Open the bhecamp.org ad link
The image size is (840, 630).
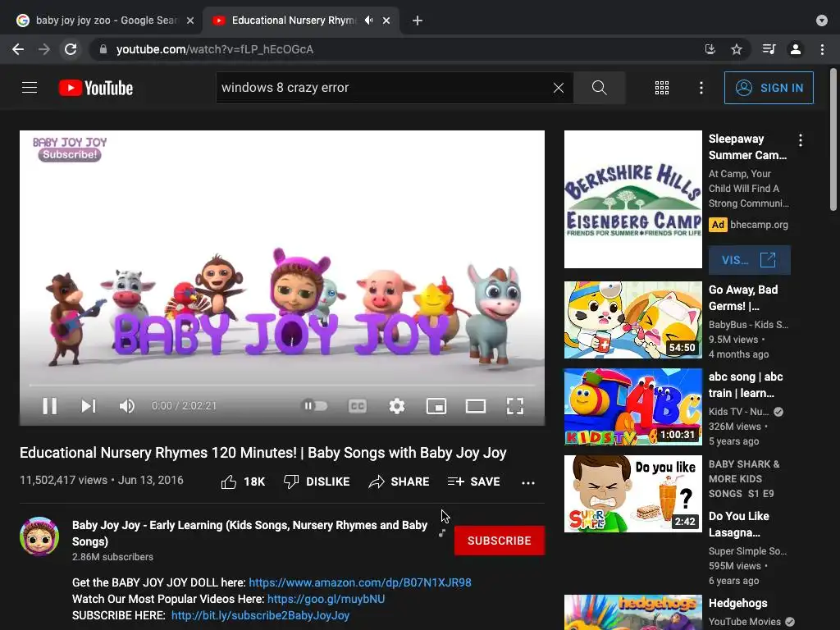point(759,225)
